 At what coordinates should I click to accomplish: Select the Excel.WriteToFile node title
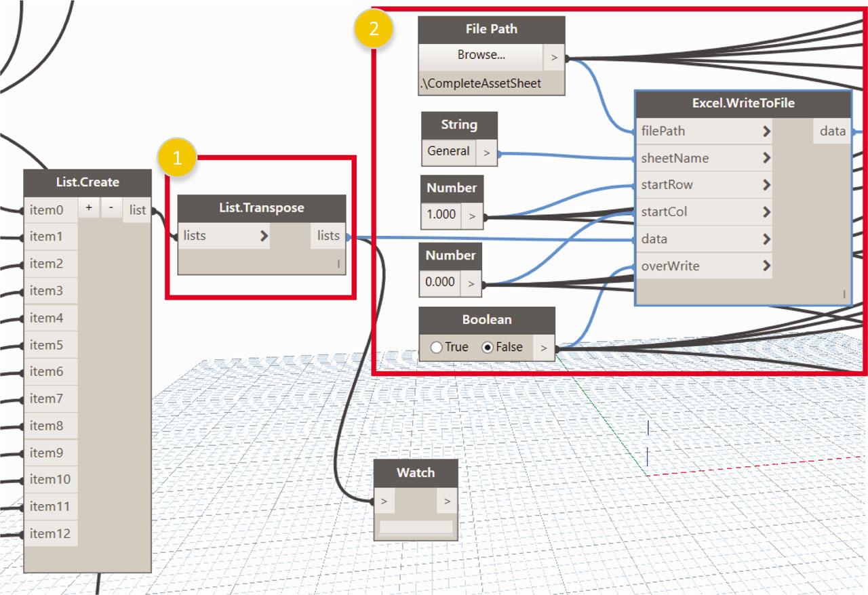tap(743, 104)
